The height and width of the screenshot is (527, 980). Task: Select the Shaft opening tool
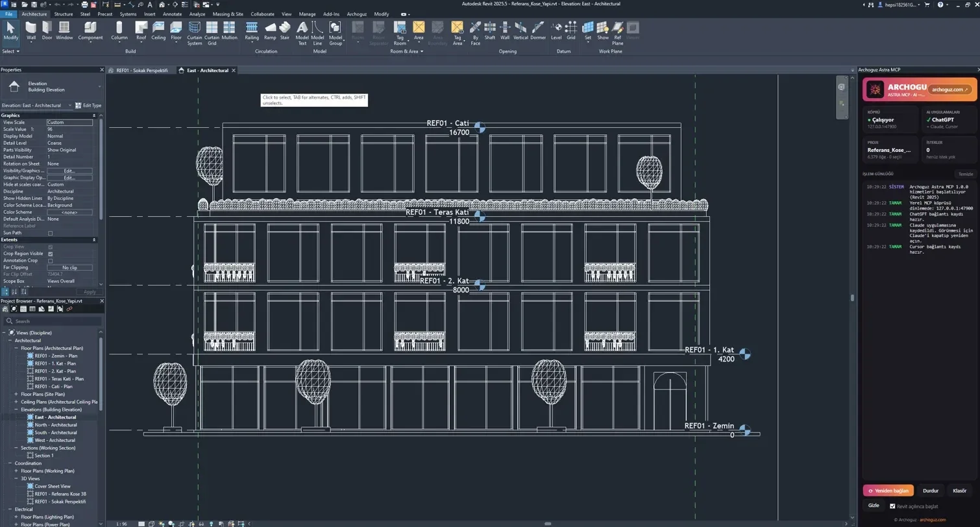click(x=490, y=30)
